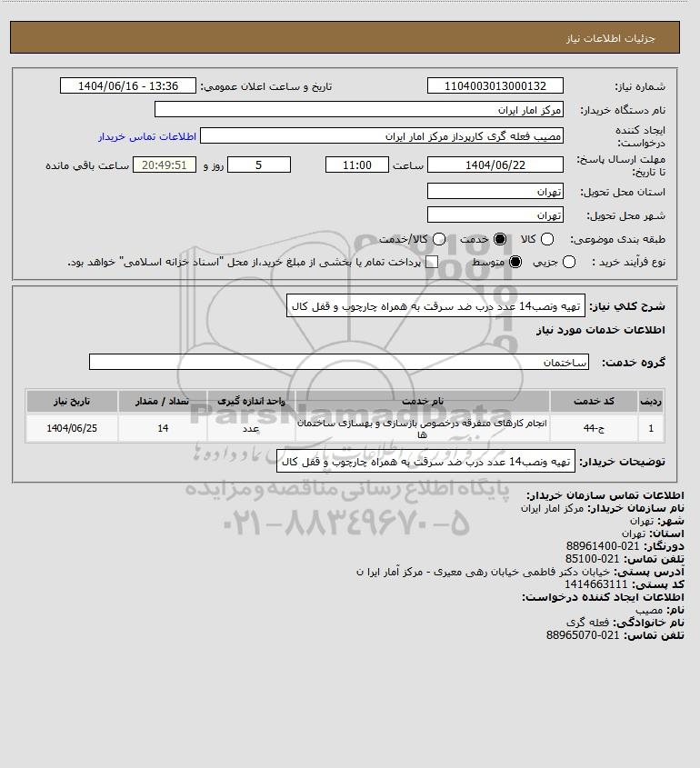Click the general description field شرح کلی نیاز

pyautogui.click(x=435, y=305)
